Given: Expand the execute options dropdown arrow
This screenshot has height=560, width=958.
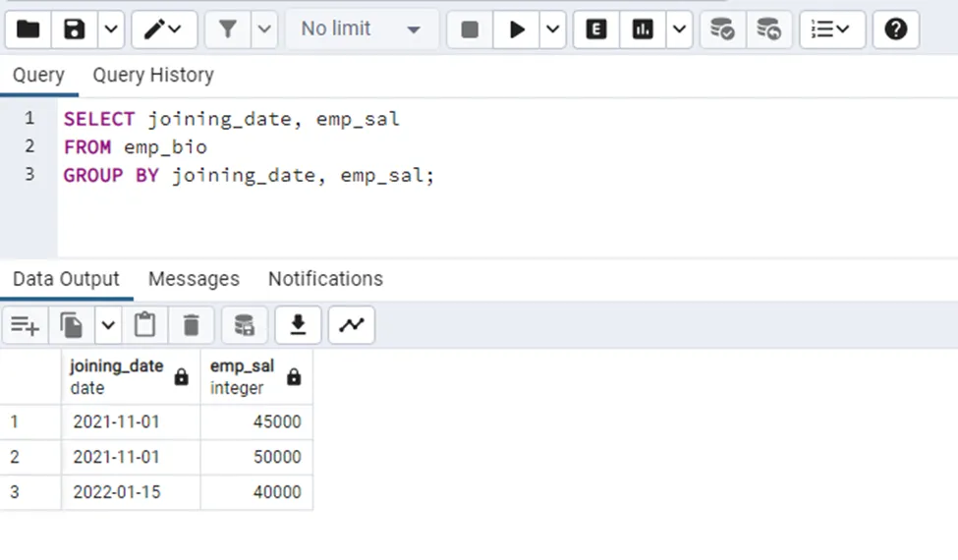Looking at the screenshot, I should click(x=553, y=29).
